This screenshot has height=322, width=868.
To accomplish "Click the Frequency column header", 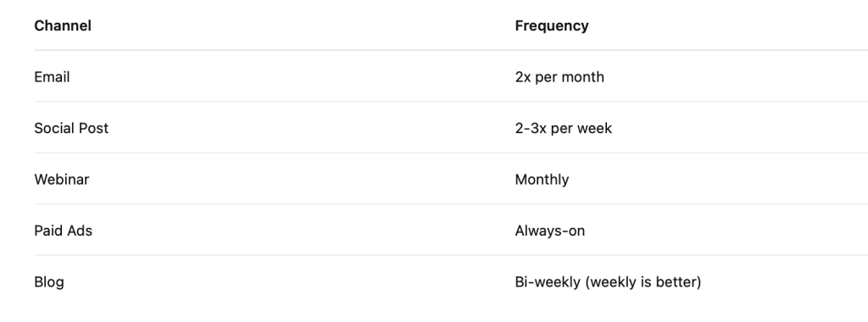I will click(552, 25).
